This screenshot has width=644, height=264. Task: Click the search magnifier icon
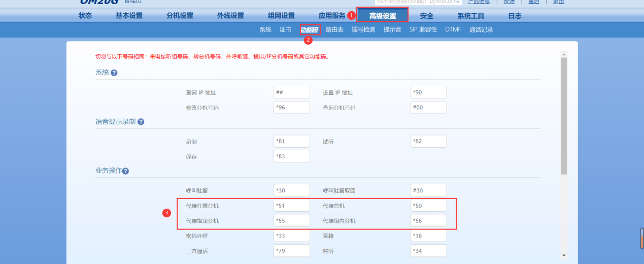(457, 2)
